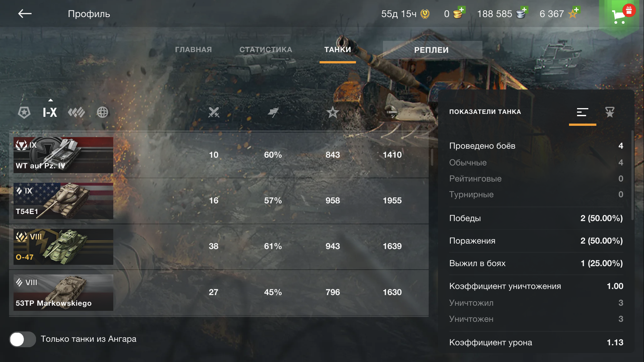Switch to the СТАТИСТИКА tab

tap(266, 50)
